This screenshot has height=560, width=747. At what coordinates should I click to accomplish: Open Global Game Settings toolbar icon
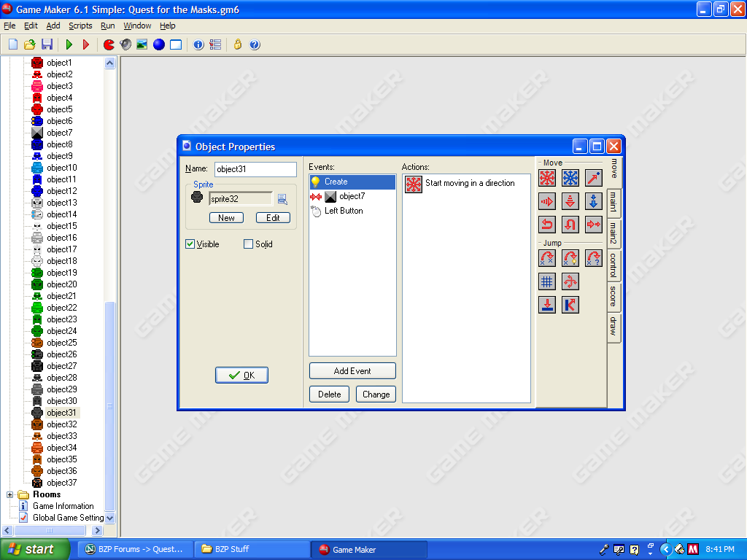pyautogui.click(x=215, y=44)
